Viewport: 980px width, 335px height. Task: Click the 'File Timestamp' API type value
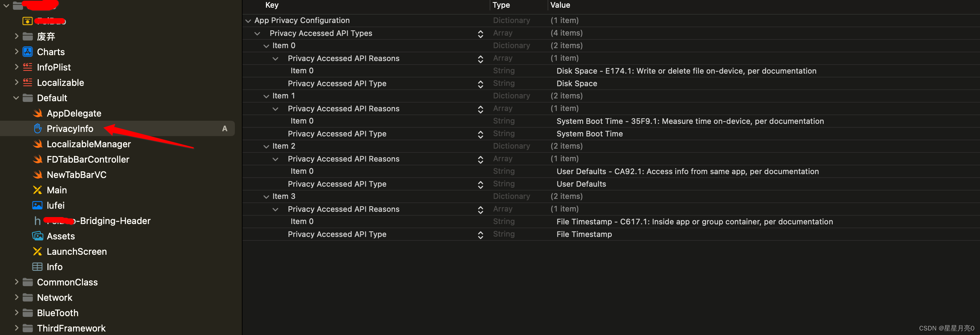[x=584, y=234]
